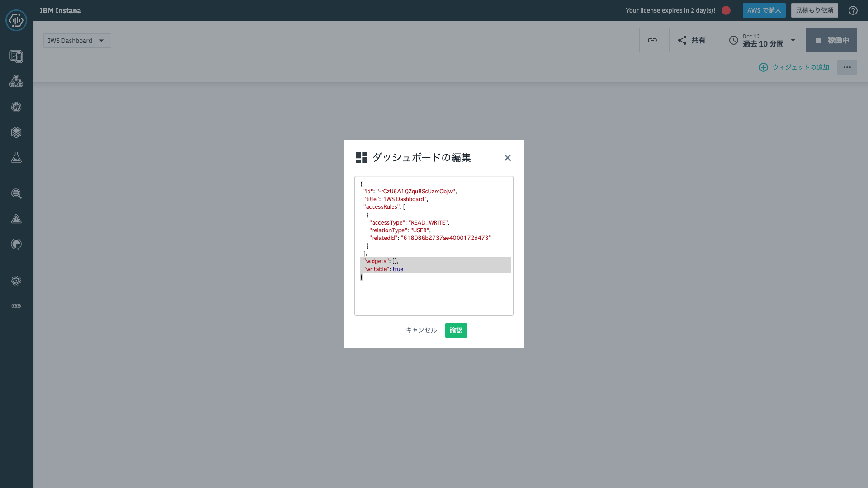Click the ウィジェットの追加 link
Viewport: 868px width, 488px height.
(x=794, y=67)
